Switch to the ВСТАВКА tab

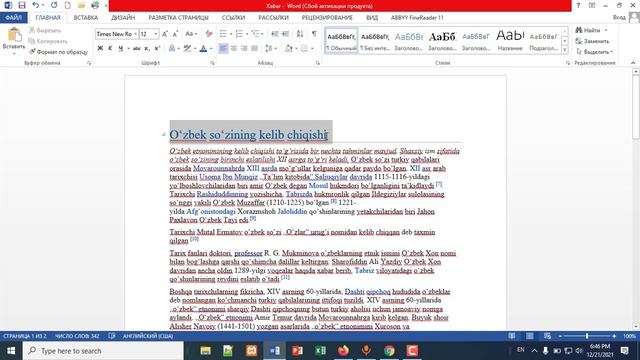(86, 18)
